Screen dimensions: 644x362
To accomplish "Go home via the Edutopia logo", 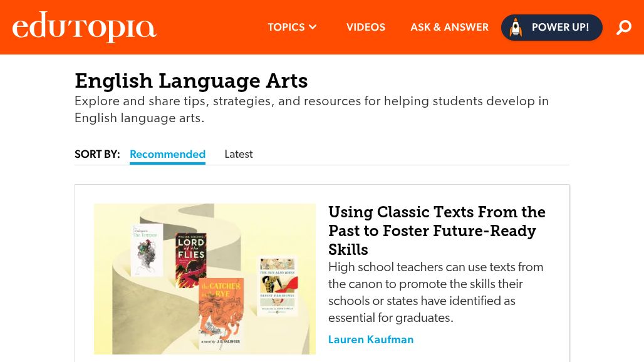I will (84, 27).
